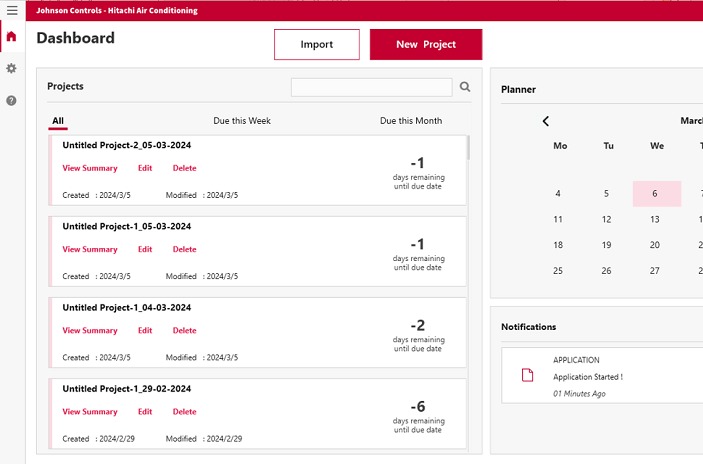The width and height of the screenshot is (703, 464).
Task: Go to previous month in Planner
Action: (546, 121)
